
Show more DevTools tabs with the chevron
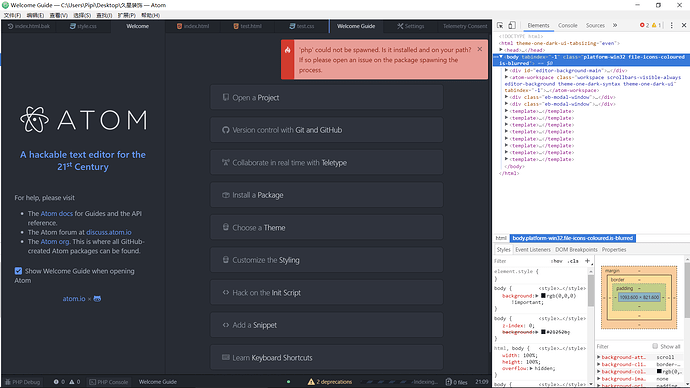coord(615,26)
